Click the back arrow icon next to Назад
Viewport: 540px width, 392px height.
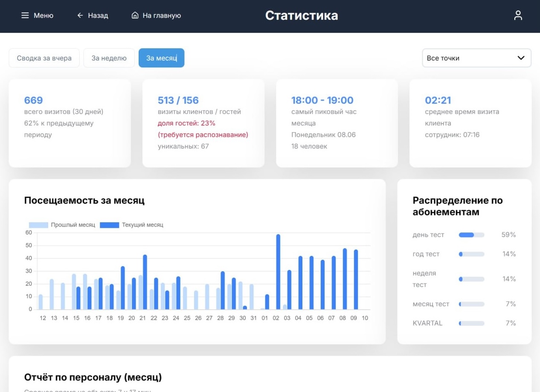point(80,15)
